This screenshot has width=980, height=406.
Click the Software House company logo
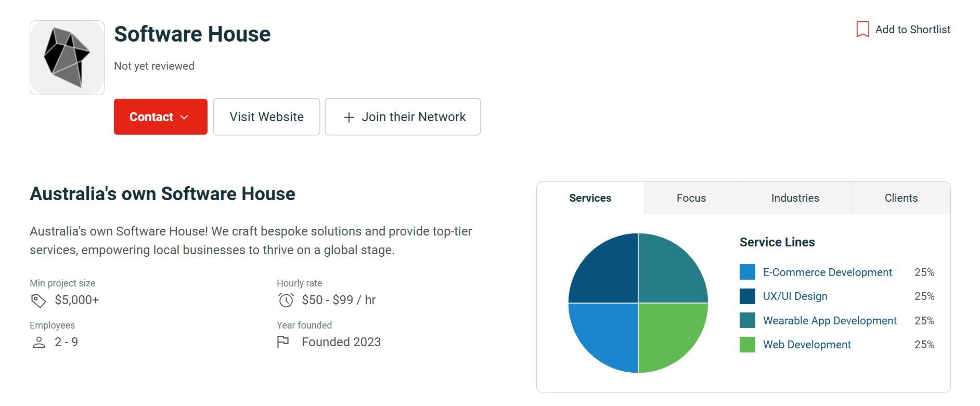[67, 58]
